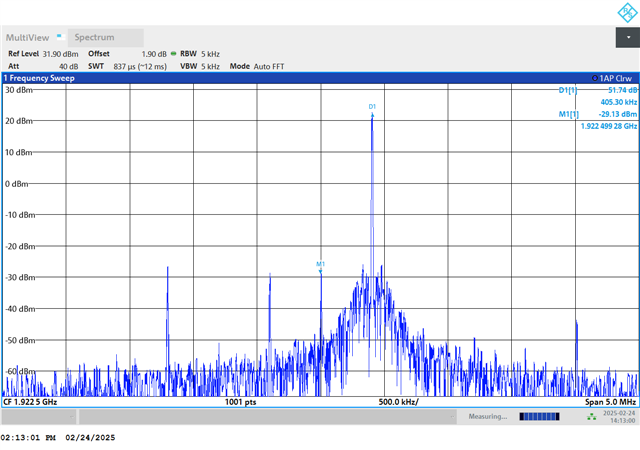Click the D1[1] 51.74 dB readout
This screenshot has height=450, width=640.
coord(598,90)
